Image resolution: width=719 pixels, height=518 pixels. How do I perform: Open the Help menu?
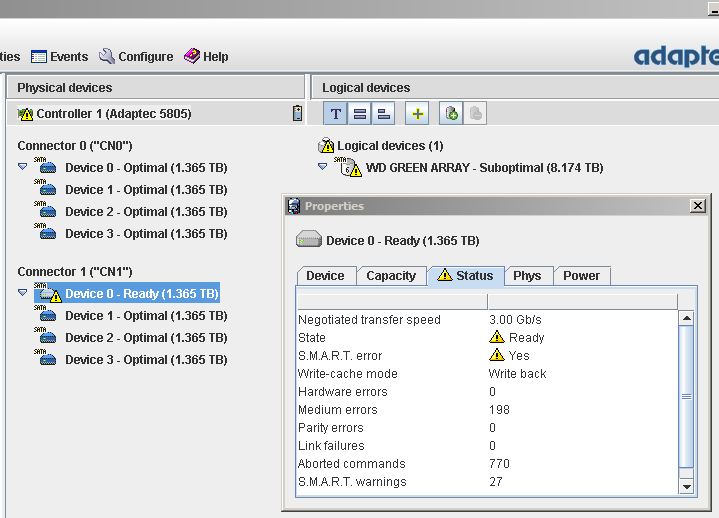click(x=206, y=57)
